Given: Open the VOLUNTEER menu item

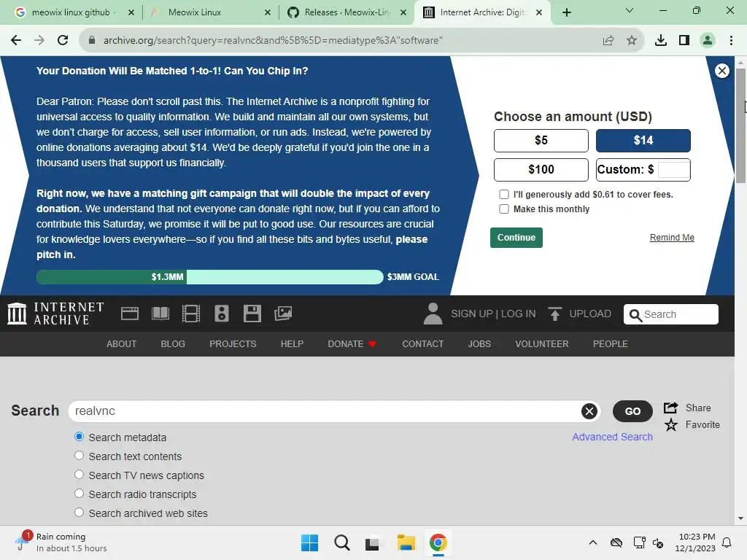Looking at the screenshot, I should coord(542,344).
